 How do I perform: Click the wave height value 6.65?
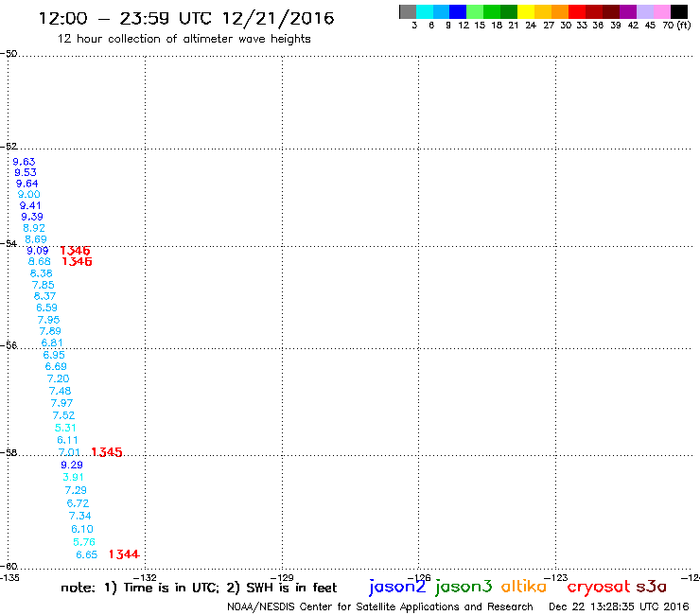tap(87, 554)
